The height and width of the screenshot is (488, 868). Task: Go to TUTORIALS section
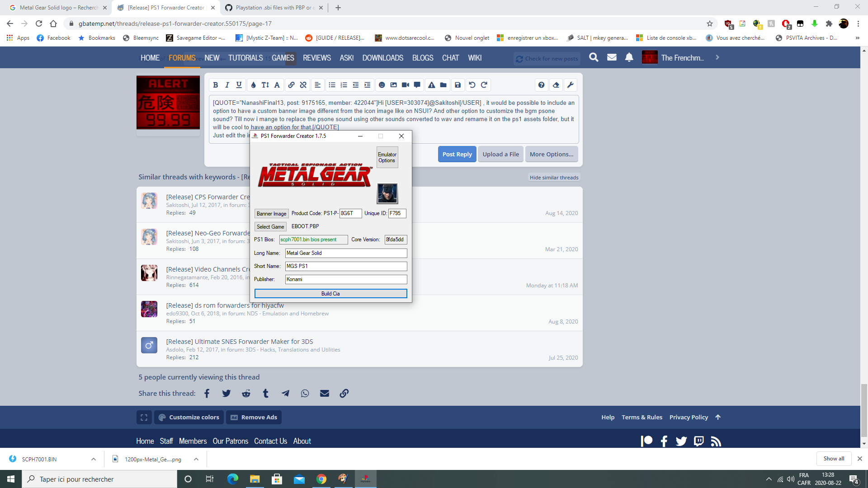(x=245, y=58)
